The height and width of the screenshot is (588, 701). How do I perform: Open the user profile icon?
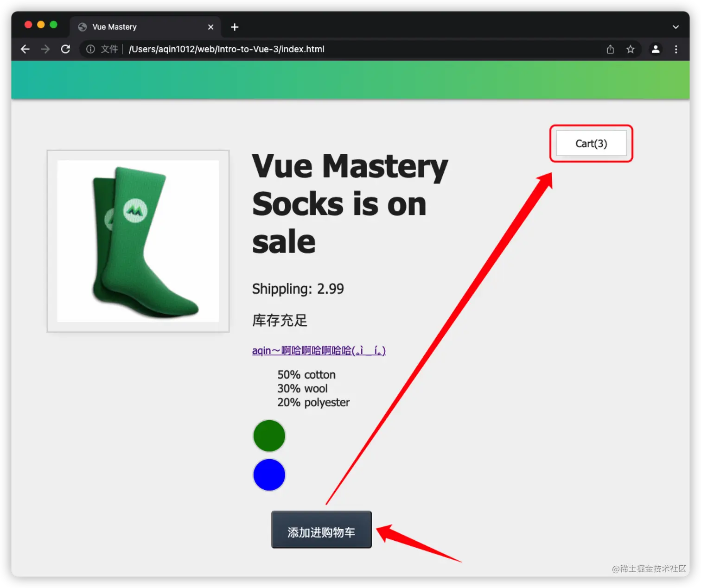coord(656,49)
